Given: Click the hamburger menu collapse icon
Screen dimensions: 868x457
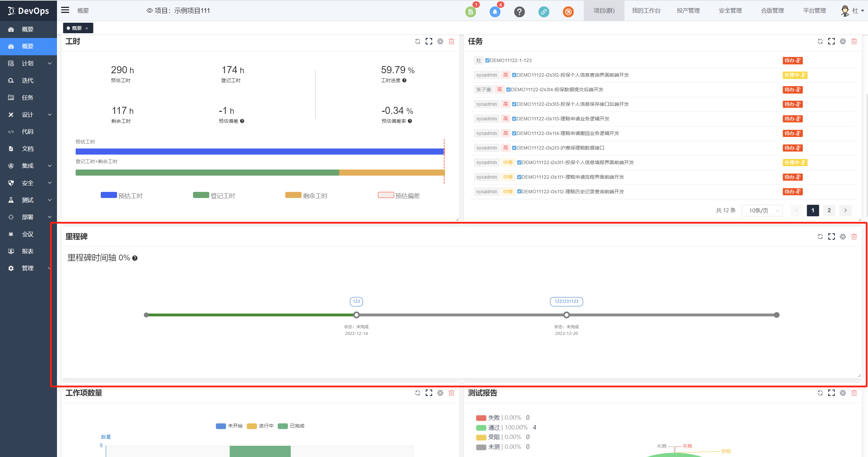Looking at the screenshot, I should (65, 10).
